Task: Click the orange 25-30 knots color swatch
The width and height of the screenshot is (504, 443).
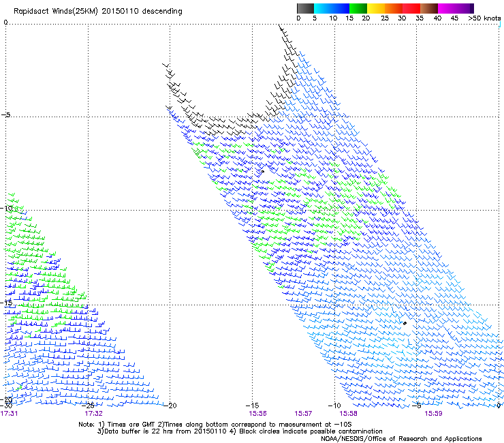Action: [394, 8]
